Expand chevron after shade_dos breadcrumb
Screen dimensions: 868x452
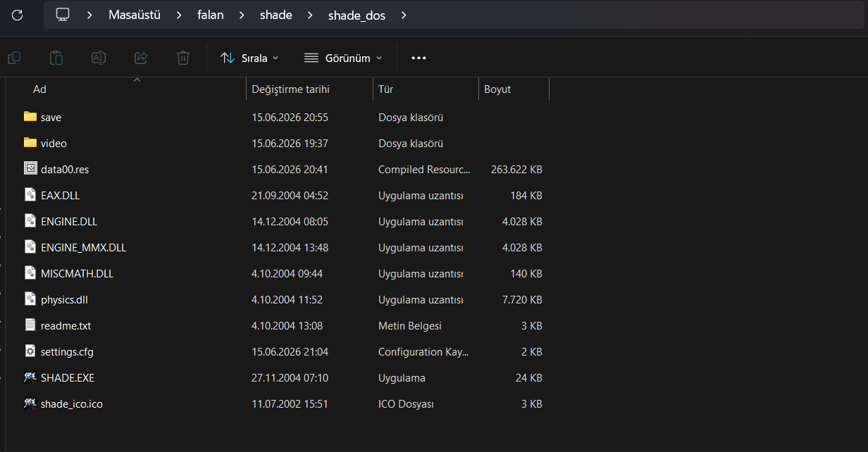click(x=403, y=15)
